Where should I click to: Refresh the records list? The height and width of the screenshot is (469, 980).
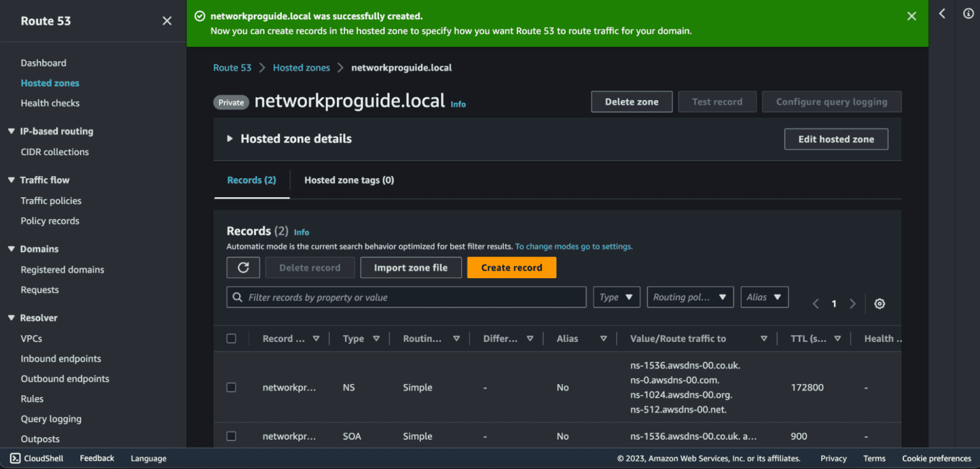(243, 267)
